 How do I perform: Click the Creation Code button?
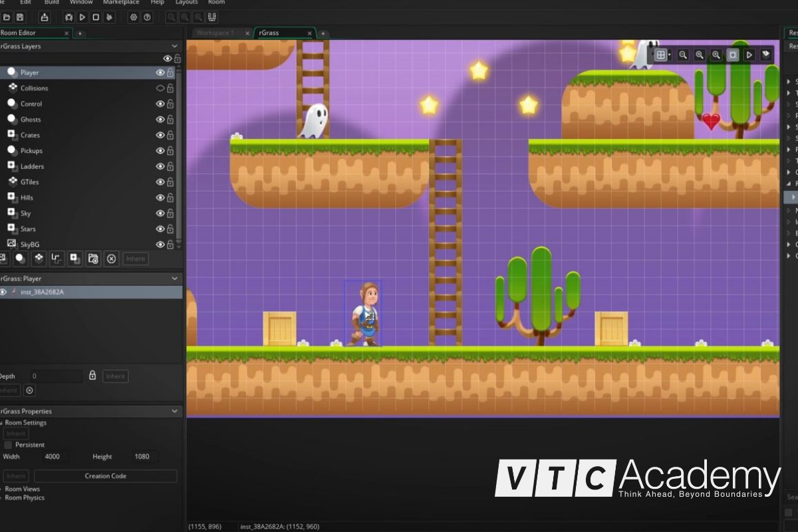tap(105, 476)
